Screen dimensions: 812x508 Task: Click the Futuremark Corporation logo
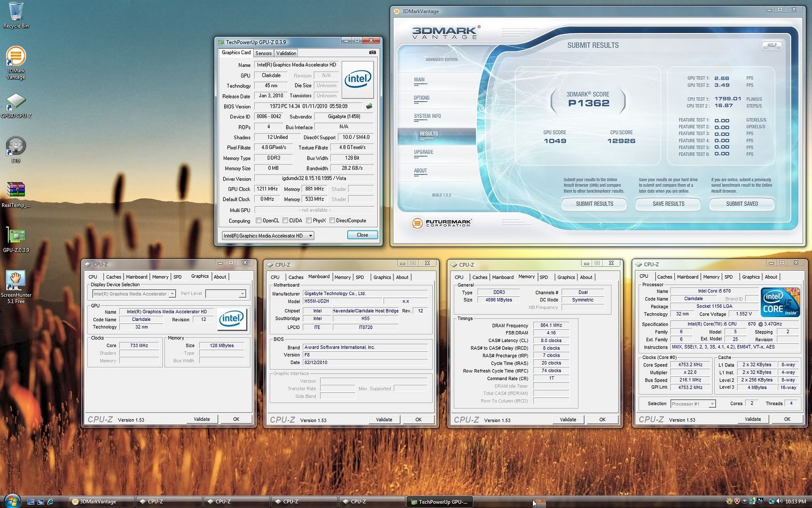[x=442, y=223]
